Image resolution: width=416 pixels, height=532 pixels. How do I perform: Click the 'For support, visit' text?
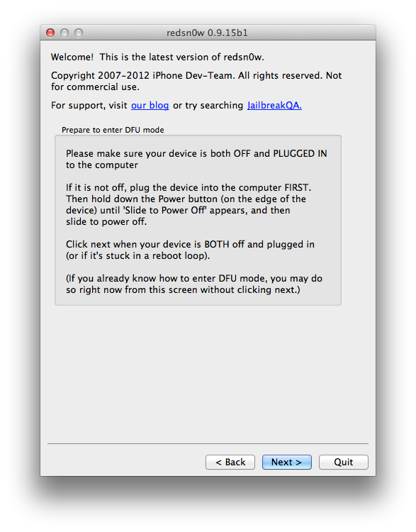89,106
